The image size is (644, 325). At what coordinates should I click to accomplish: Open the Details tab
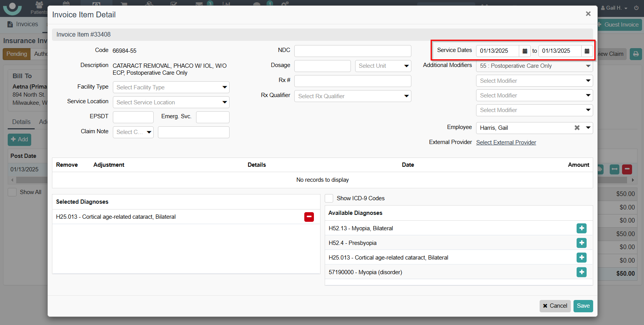coord(21,122)
